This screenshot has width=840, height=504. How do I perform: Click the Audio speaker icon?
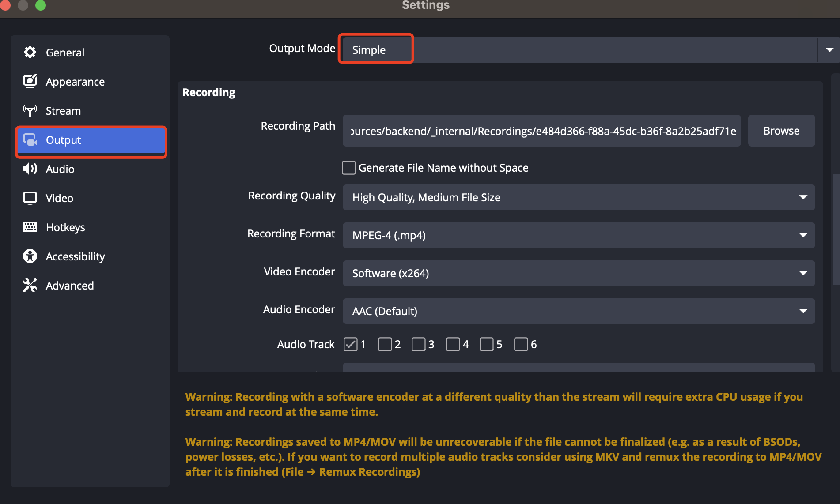point(30,169)
